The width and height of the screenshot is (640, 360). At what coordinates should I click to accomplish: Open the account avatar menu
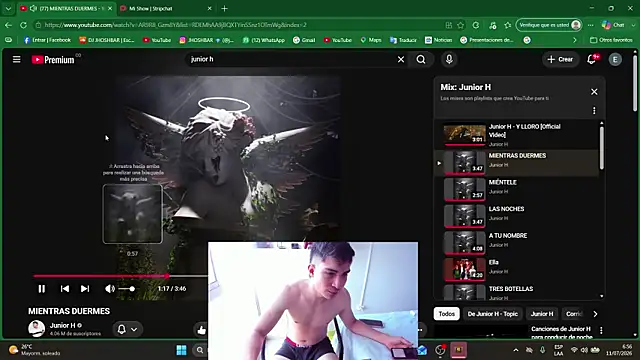(x=615, y=60)
